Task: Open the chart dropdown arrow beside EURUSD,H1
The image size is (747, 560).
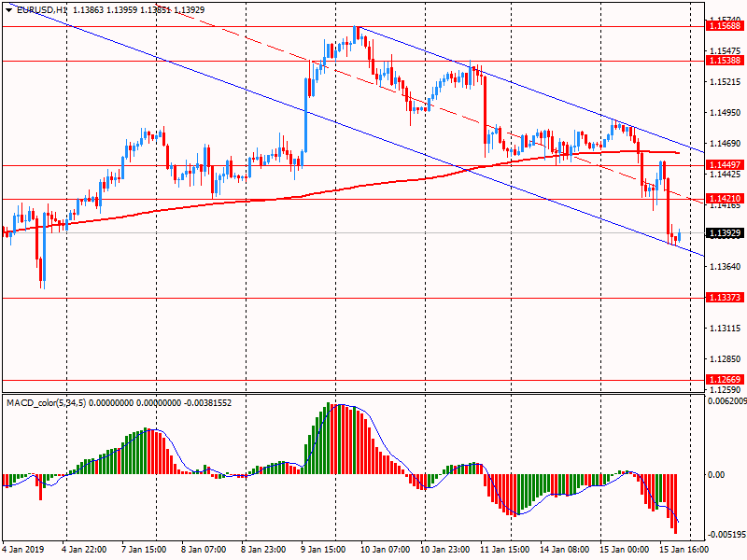Action: pyautogui.click(x=8, y=9)
